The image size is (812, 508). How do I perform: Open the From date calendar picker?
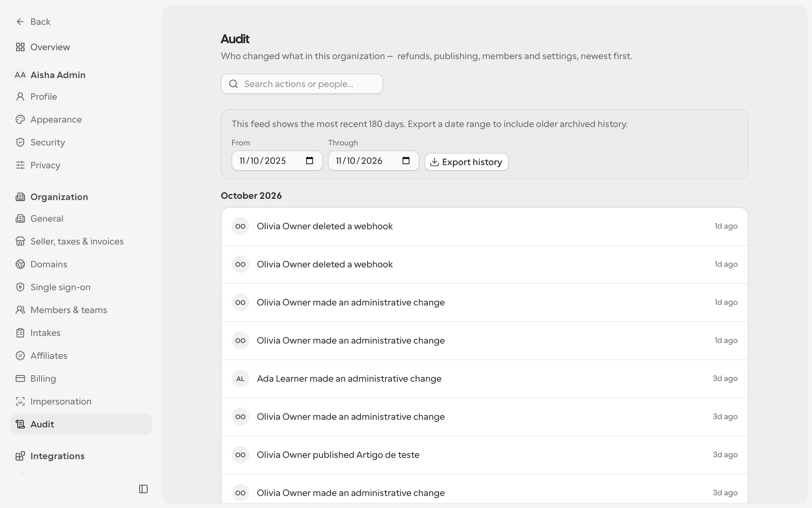tap(309, 161)
